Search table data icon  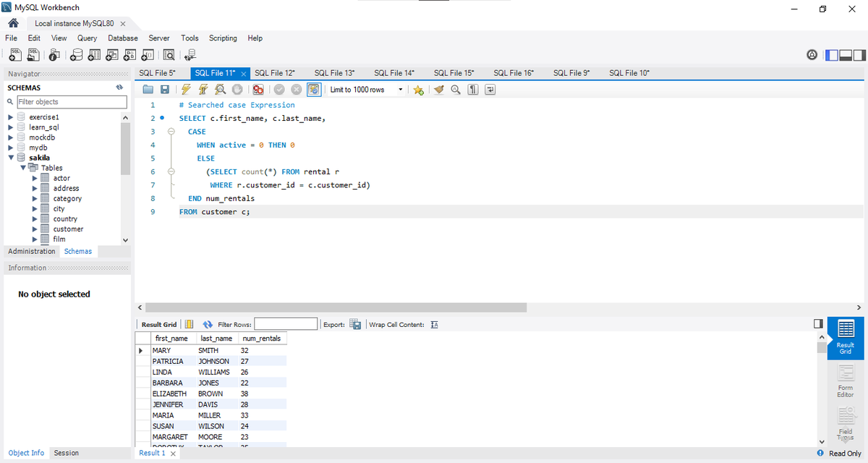click(169, 55)
